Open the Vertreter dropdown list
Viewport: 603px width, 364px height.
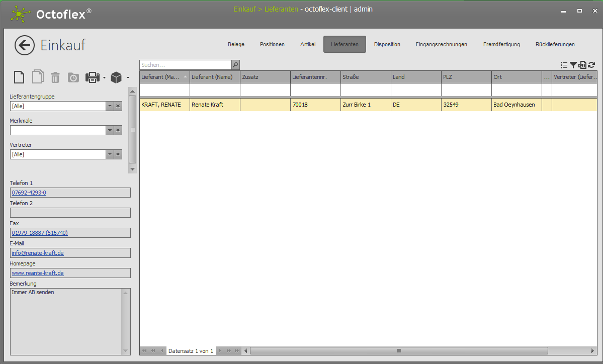tap(110, 154)
